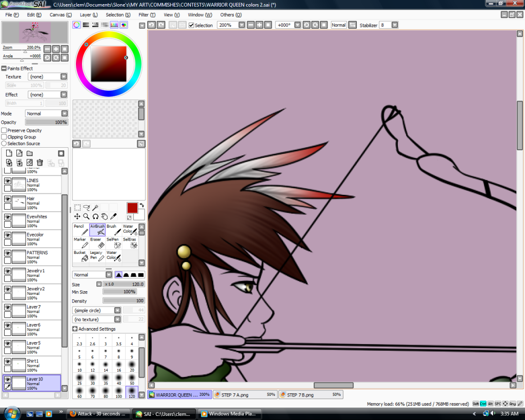This screenshot has height=420, width=525.
Task: Hide the PATTERNS layer
Action: 7,253
